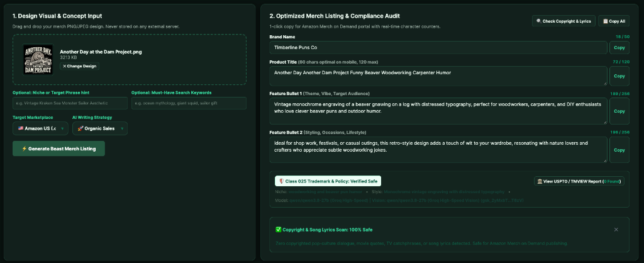Copy Feature Bullet 2 text
644x263 pixels.
coord(619,150)
